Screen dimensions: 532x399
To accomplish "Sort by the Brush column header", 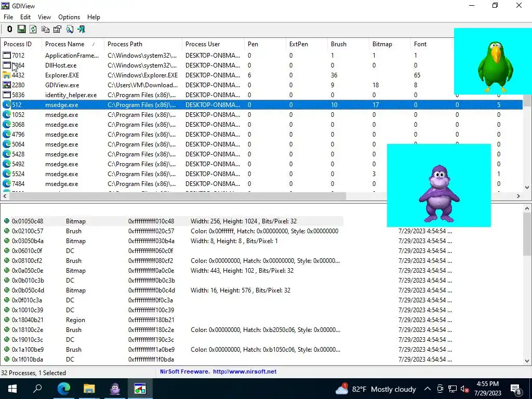I will click(348, 44).
